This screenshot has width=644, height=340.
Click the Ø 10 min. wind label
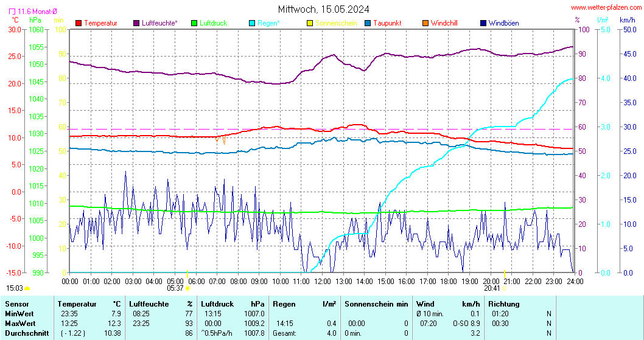click(x=430, y=314)
